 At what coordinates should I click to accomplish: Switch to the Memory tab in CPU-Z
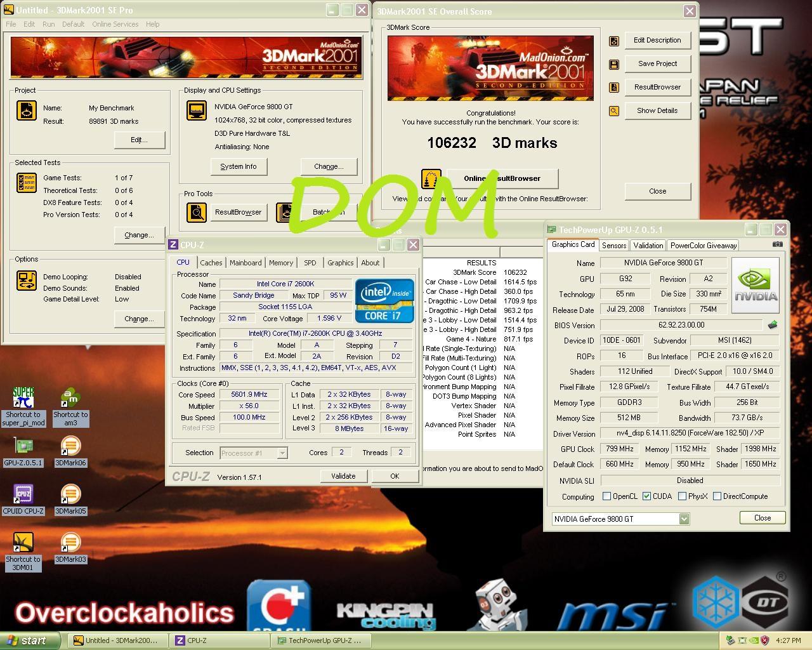click(281, 263)
